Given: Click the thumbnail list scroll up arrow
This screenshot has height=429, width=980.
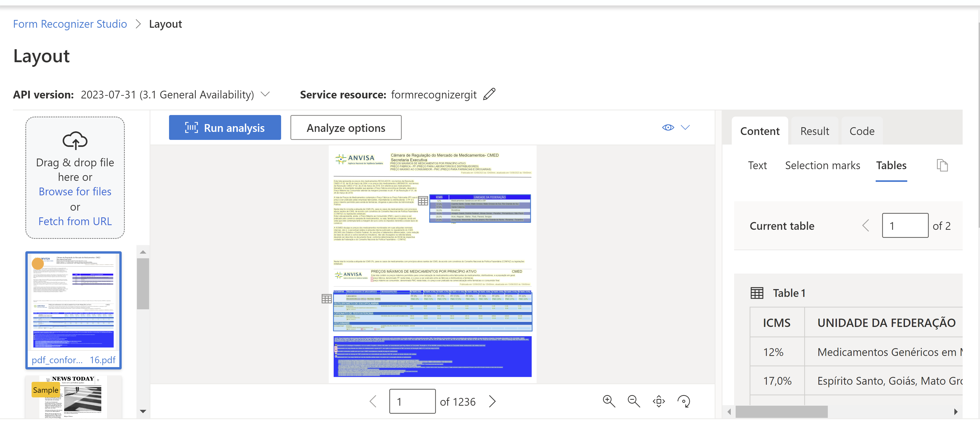Looking at the screenshot, I should pos(143,252).
